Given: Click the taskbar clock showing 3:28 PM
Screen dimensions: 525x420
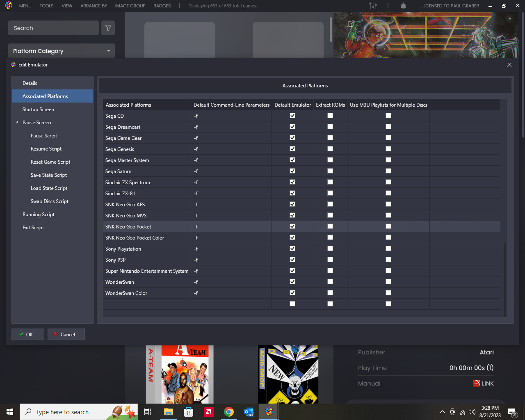Looking at the screenshot, I should click(x=490, y=412).
